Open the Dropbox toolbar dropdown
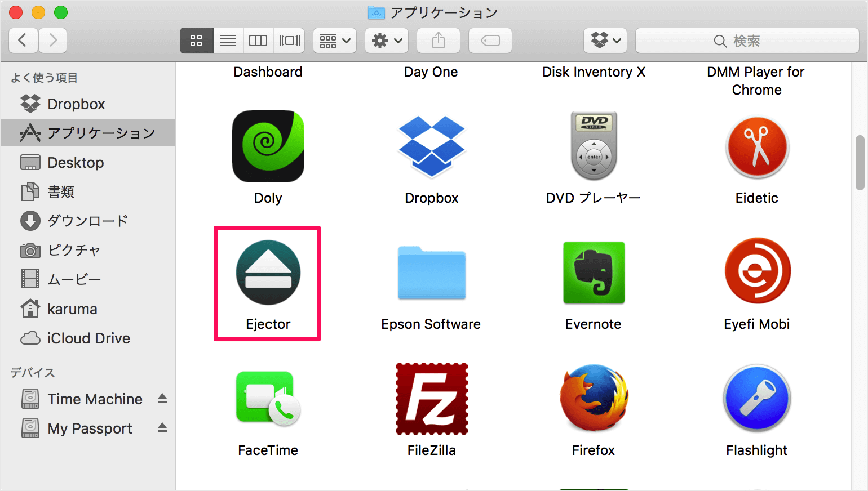This screenshot has height=491, width=868. click(605, 41)
